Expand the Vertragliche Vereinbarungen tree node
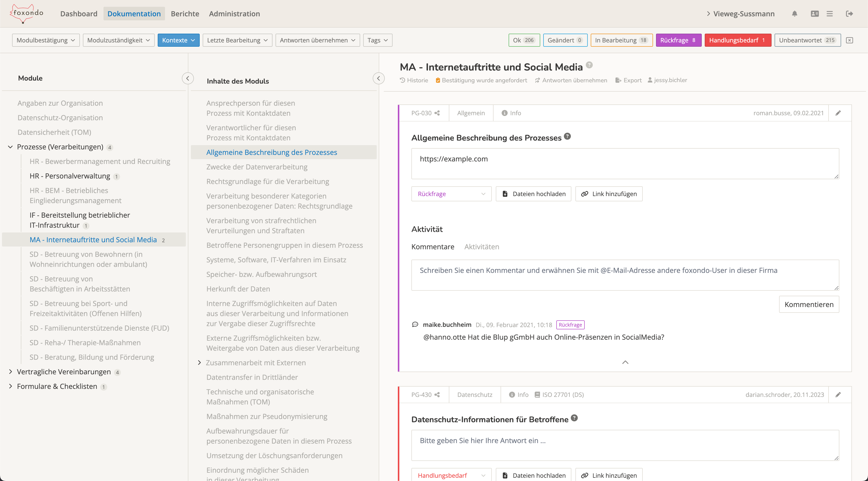The height and width of the screenshot is (481, 868). [x=11, y=372]
